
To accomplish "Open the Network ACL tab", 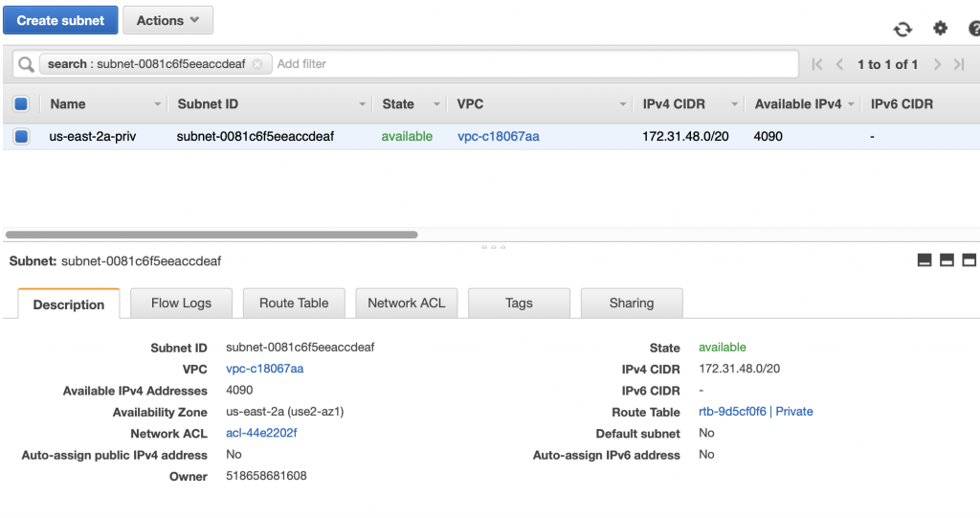I will (406, 304).
